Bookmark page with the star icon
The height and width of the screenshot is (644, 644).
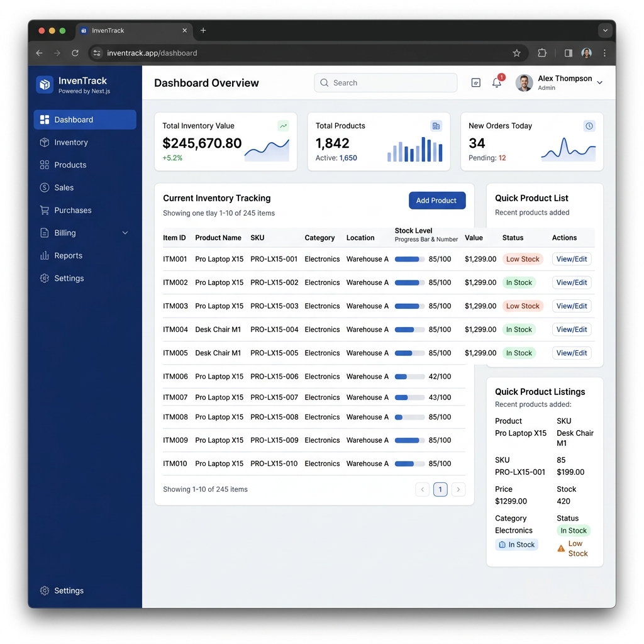click(516, 53)
